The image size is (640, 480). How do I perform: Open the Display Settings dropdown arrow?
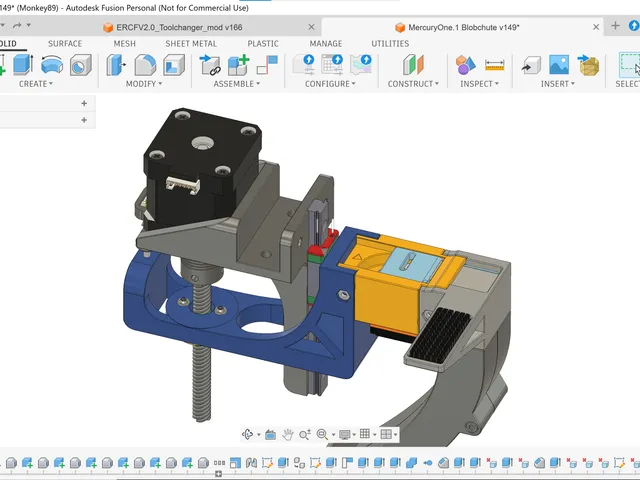pyautogui.click(x=354, y=435)
